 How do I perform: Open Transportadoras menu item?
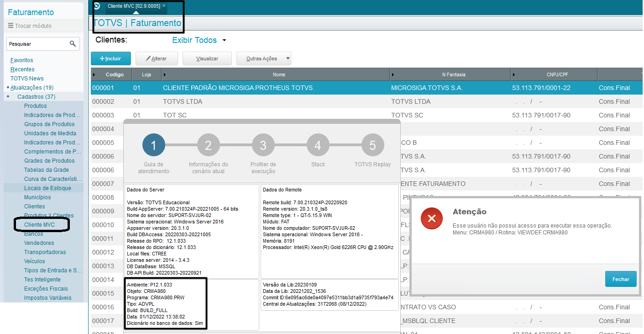(x=45, y=252)
